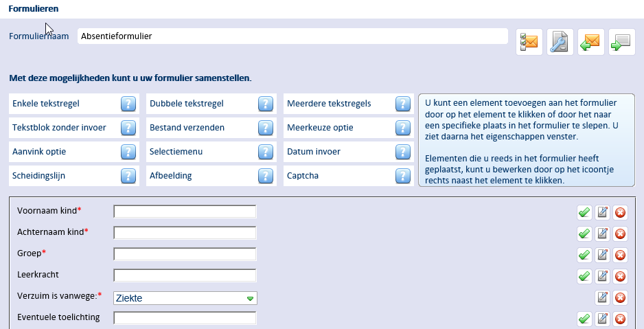Click the Leerkracht input field
Screen dimensions: 644x329
click(x=185, y=275)
